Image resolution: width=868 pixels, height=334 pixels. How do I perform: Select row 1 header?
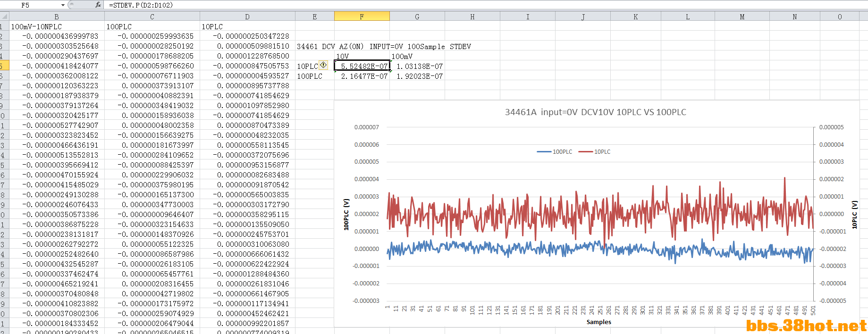click(x=4, y=26)
